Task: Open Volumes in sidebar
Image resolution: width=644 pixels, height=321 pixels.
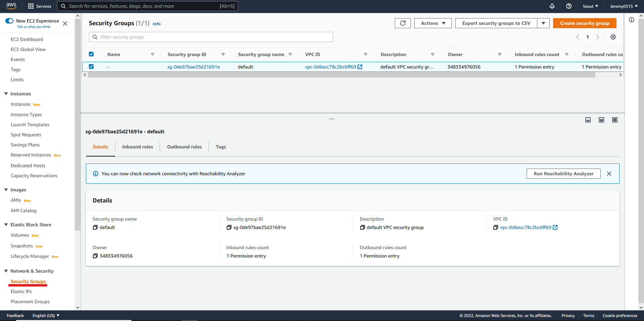Action: [x=20, y=235]
